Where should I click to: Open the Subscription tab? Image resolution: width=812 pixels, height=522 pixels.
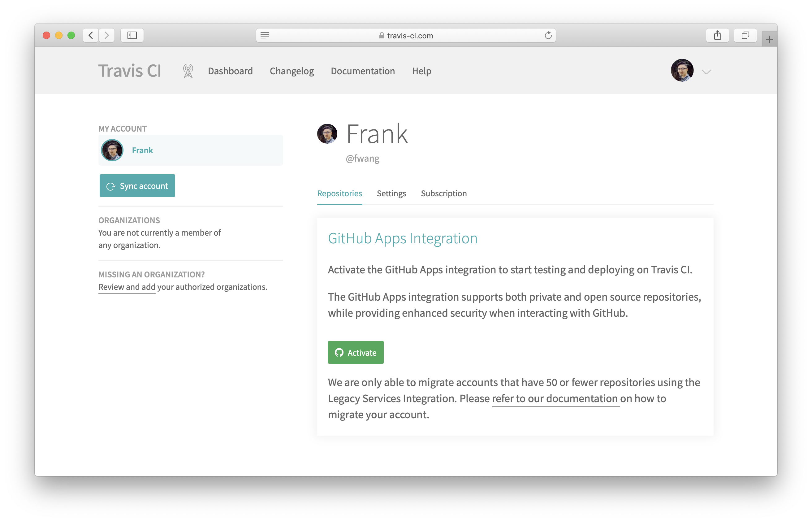pos(443,193)
